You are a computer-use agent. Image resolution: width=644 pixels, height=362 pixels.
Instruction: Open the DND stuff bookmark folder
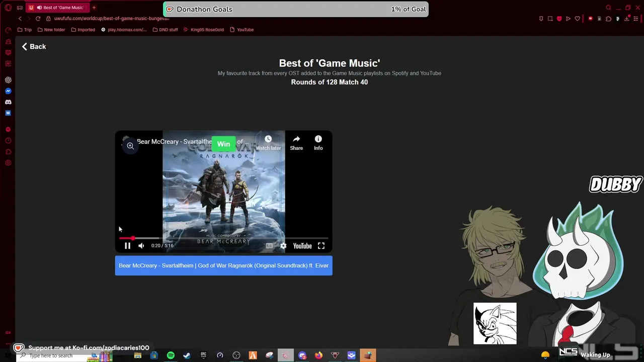165,30
